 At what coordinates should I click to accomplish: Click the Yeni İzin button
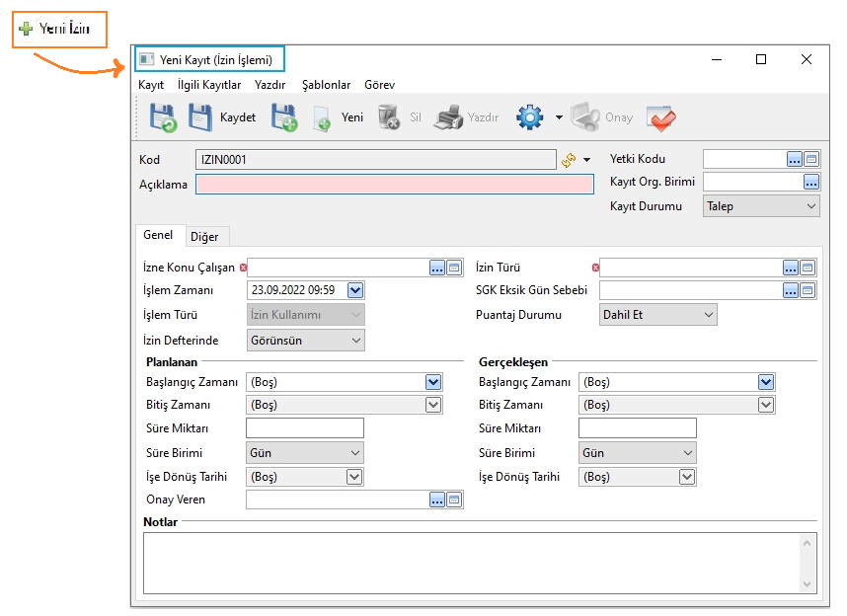tap(56, 30)
